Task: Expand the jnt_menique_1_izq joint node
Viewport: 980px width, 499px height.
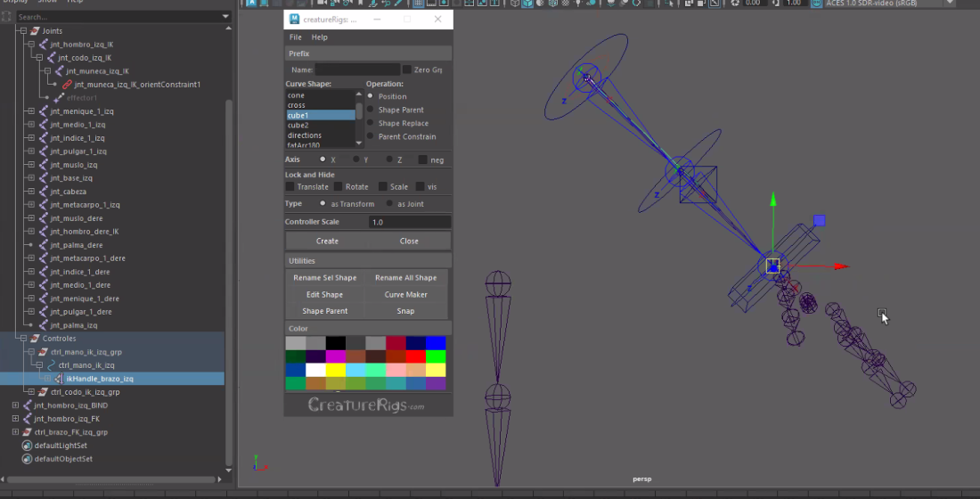Action: pyautogui.click(x=30, y=111)
